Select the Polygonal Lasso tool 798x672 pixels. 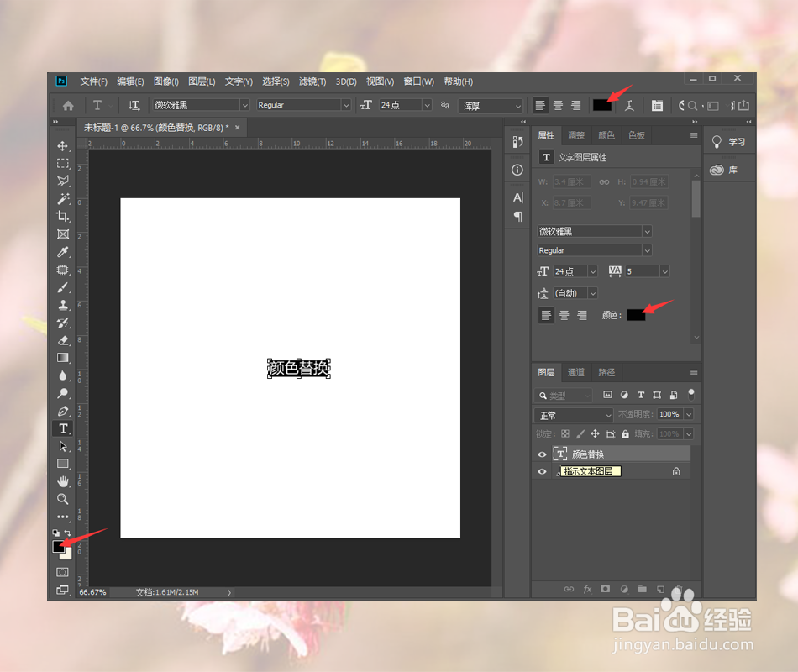[x=63, y=181]
